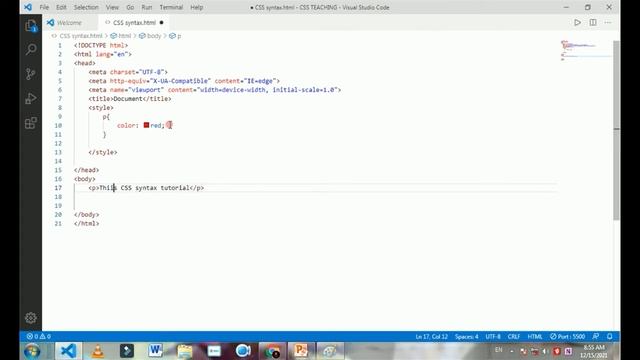Open the Selection menu
The image size is (640, 360).
click(x=86, y=7)
